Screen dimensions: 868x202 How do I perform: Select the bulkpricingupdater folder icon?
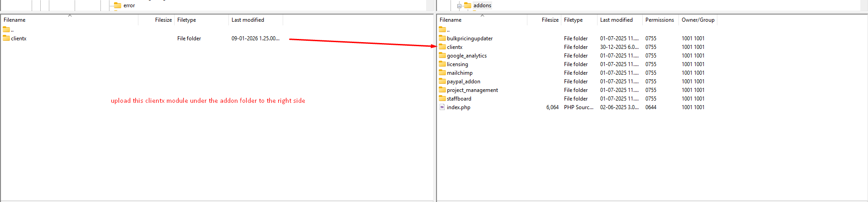442,38
